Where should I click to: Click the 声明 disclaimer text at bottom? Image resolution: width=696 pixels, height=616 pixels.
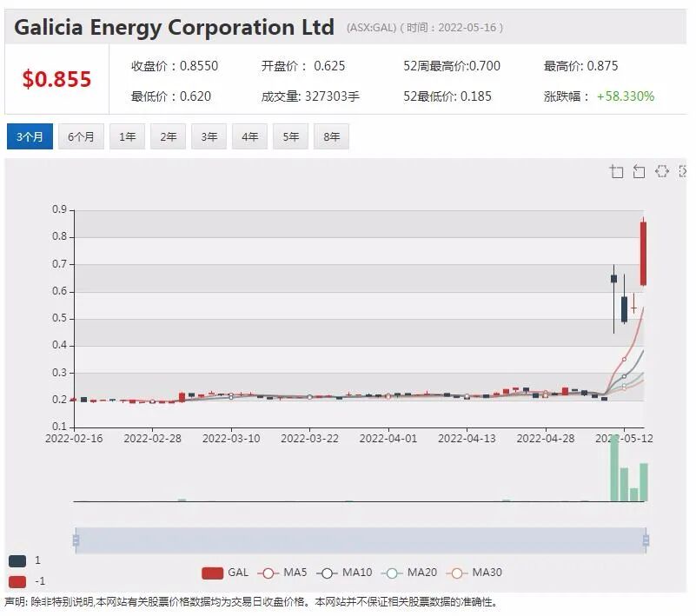pos(251,602)
